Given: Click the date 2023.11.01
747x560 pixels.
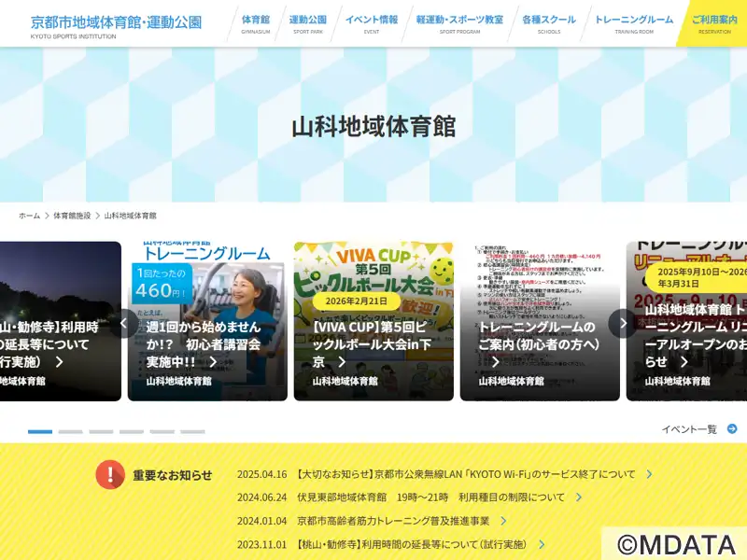Looking at the screenshot, I should tap(262, 544).
